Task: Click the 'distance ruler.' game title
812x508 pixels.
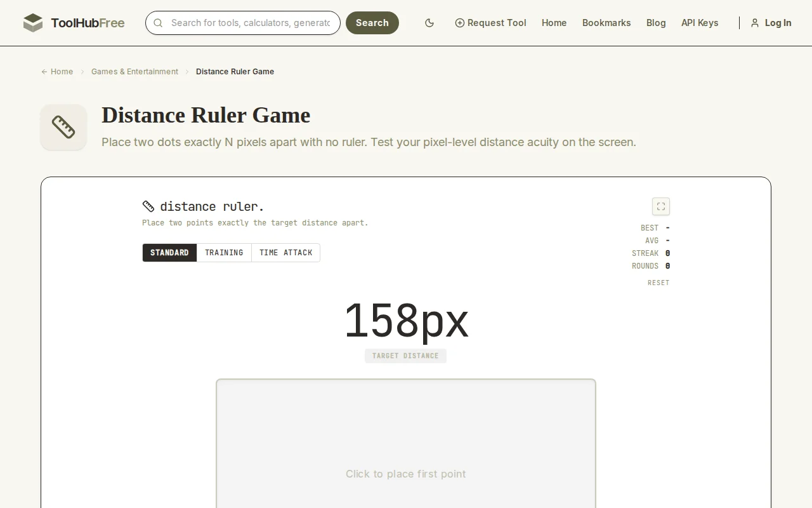Action: point(212,206)
